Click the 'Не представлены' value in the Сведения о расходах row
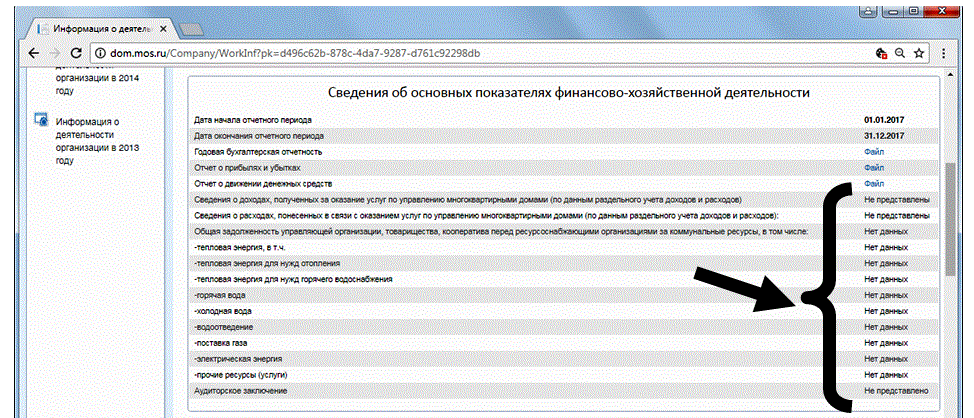This screenshot has width=974, height=418. (897, 215)
